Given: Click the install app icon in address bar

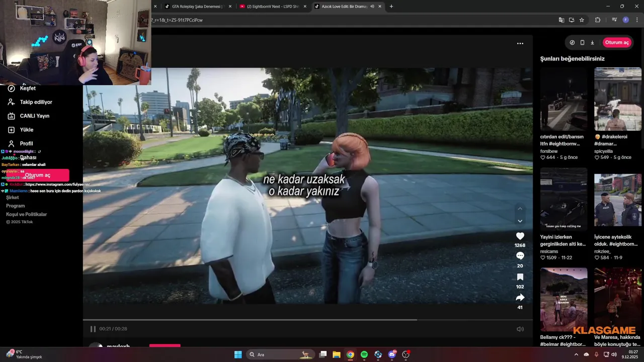Looking at the screenshot, I should coord(572,20).
